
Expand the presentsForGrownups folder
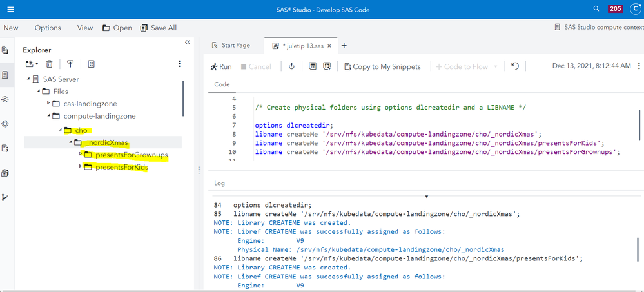point(81,155)
